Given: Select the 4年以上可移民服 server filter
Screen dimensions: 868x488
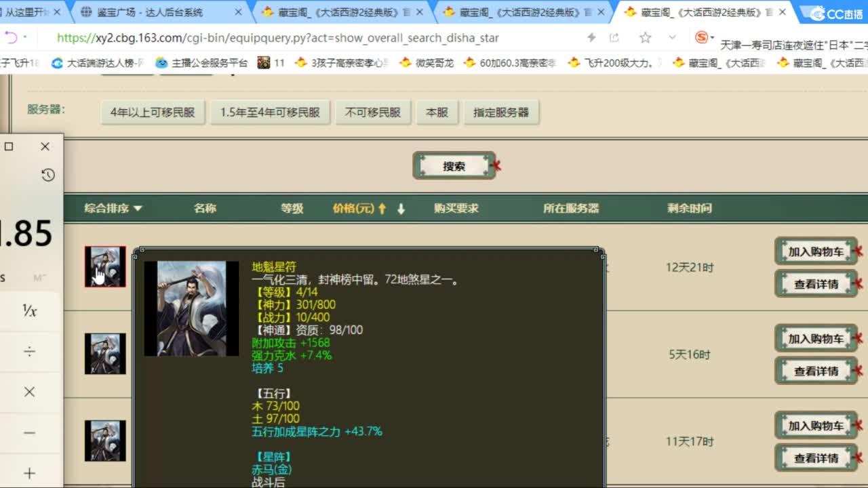Looking at the screenshot, I should [x=153, y=113].
